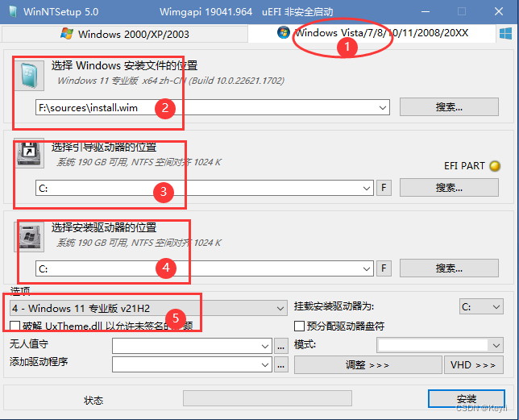Toggle the patch UxTheme.dll checkbox
Screen dimensions: 519x420
tap(15, 326)
